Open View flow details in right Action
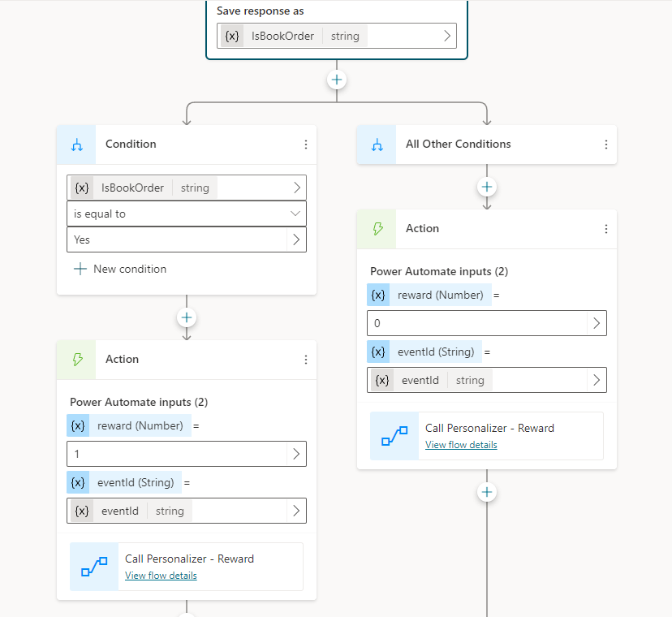Viewport: 672px width, 617px height. tap(461, 445)
